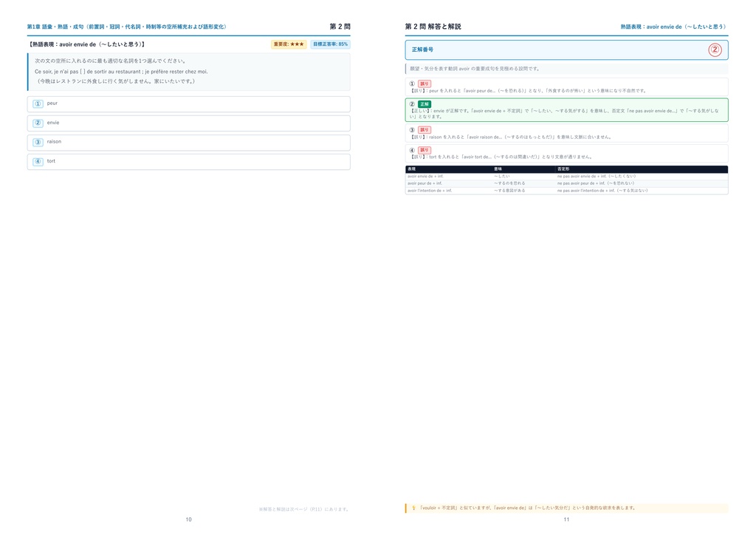Click the red circled ② correct answer number
This screenshot has height=535, width=756.
(715, 50)
